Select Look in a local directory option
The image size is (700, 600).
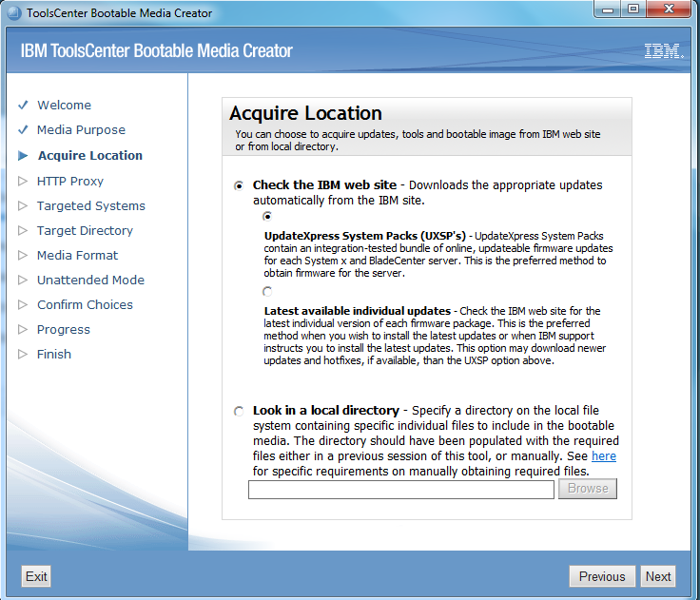click(x=239, y=411)
